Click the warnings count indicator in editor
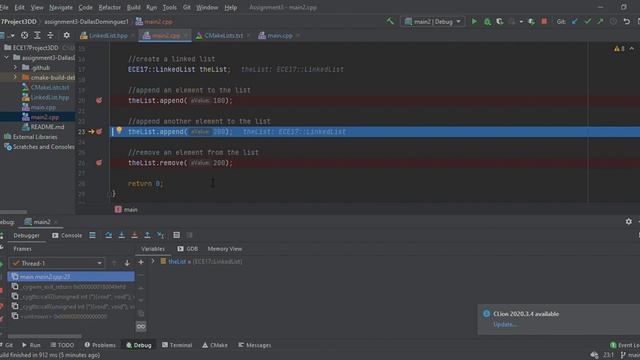This screenshot has width=640, height=360. point(619,49)
